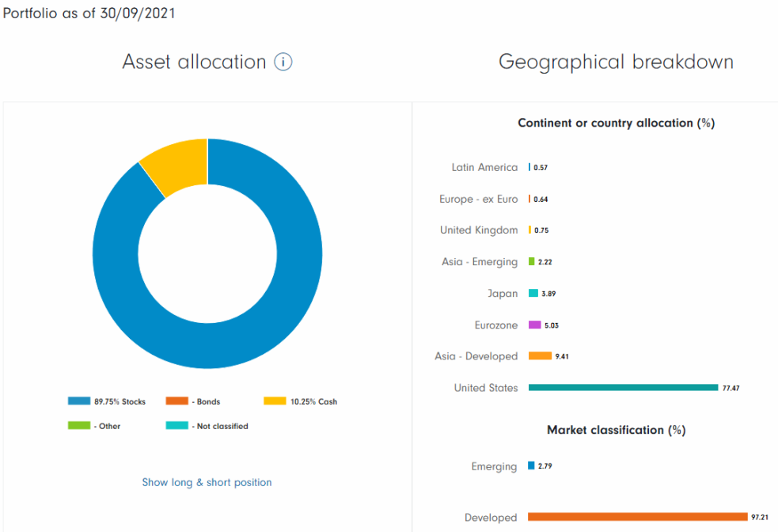The width and height of the screenshot is (778, 532).
Task: Click the 0.64 Europe - ex Euro value
Action: (541, 199)
